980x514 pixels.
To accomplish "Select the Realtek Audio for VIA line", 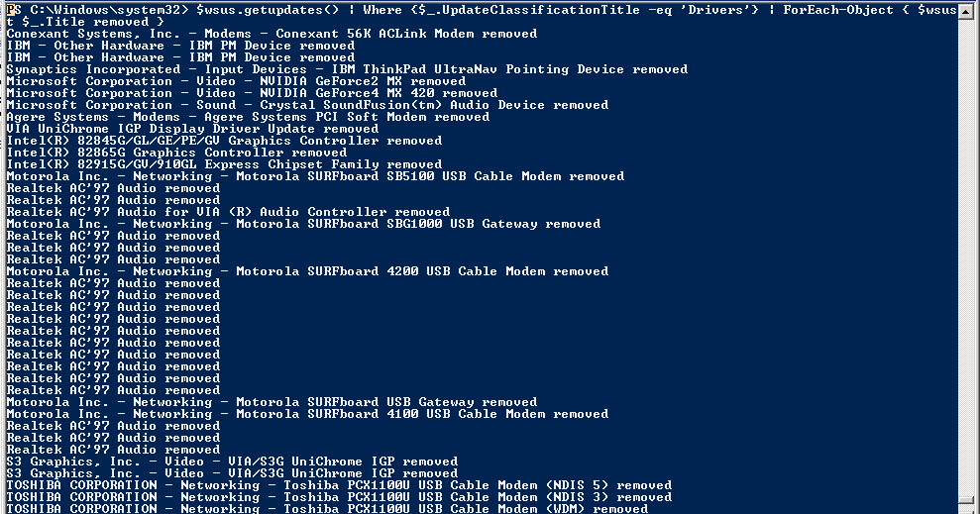I will tap(228, 212).
